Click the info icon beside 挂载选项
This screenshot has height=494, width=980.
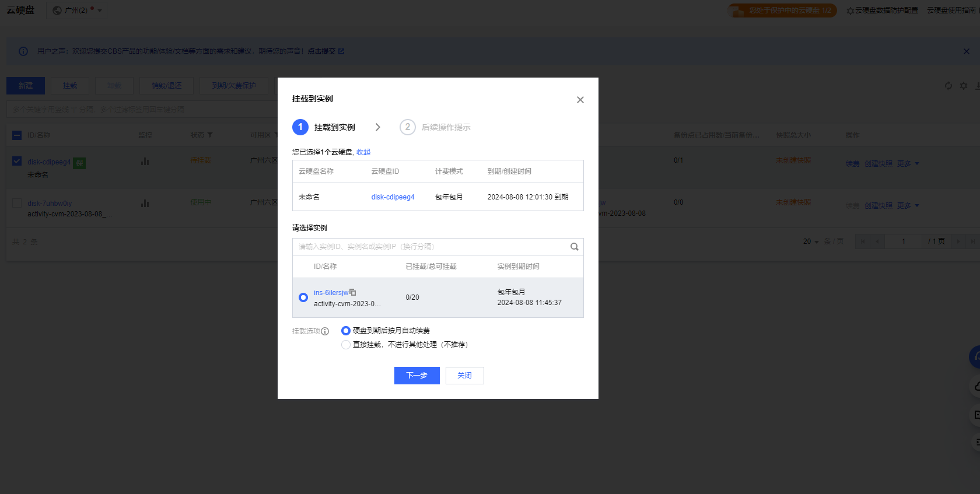[x=325, y=331]
